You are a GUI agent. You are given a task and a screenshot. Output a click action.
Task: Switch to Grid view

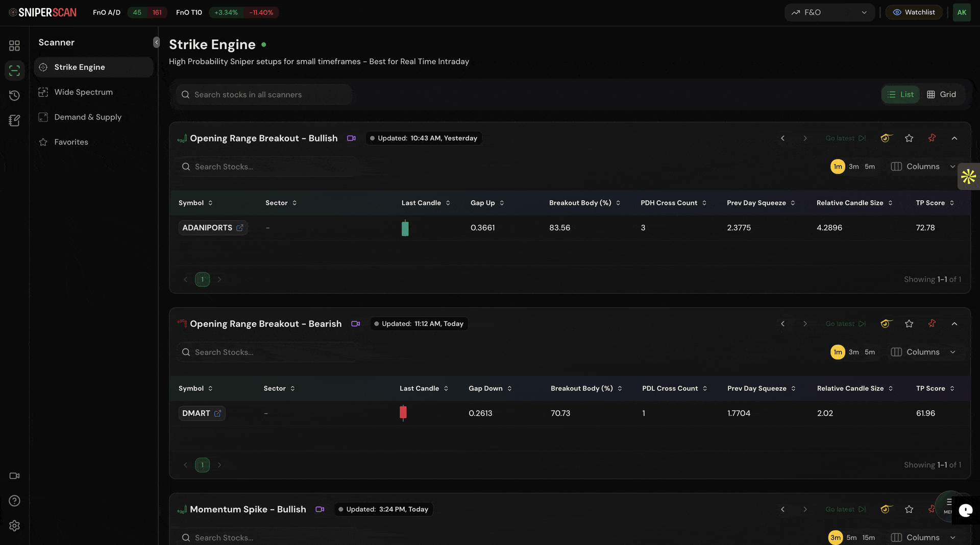(x=942, y=94)
